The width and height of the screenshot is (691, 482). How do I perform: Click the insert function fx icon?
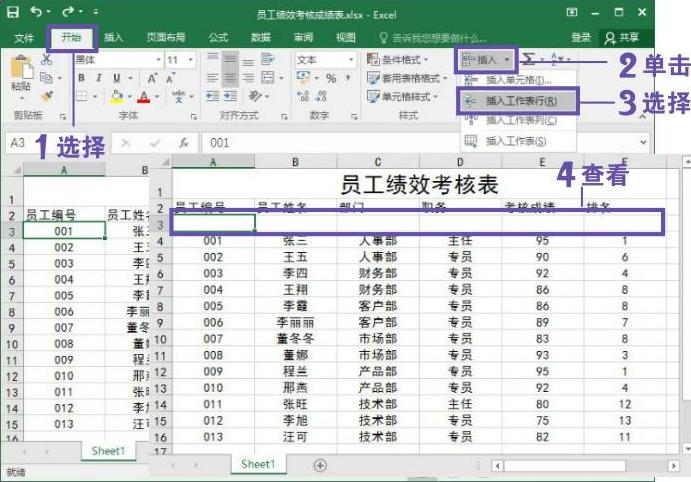click(184, 143)
